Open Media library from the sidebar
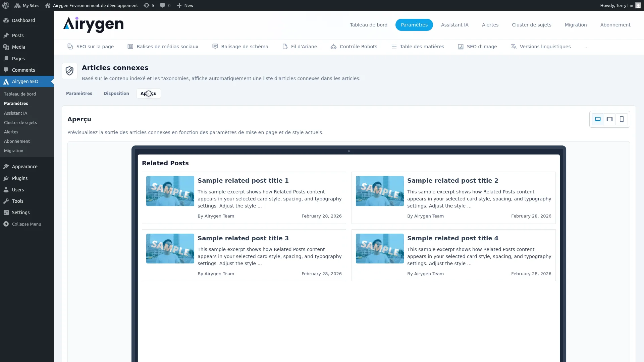The image size is (644, 362). [x=27, y=47]
